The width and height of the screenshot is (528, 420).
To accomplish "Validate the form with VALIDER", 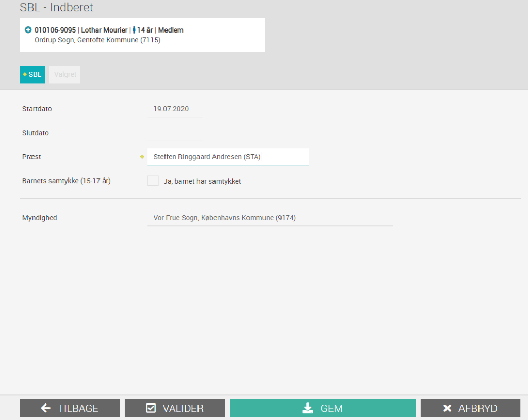I will [175, 408].
